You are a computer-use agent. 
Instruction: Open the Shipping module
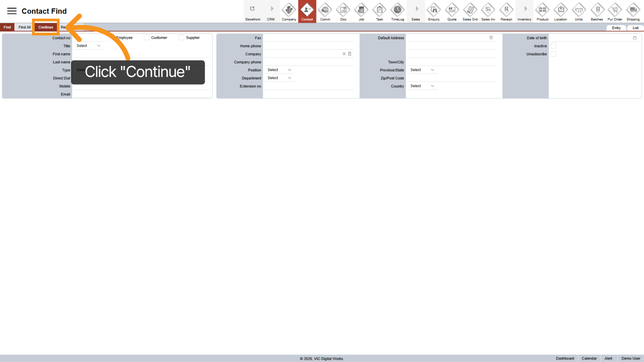pyautogui.click(x=633, y=11)
